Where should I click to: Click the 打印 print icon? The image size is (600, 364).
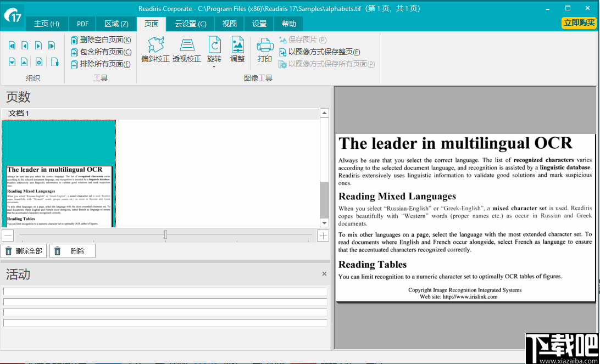pos(264,47)
